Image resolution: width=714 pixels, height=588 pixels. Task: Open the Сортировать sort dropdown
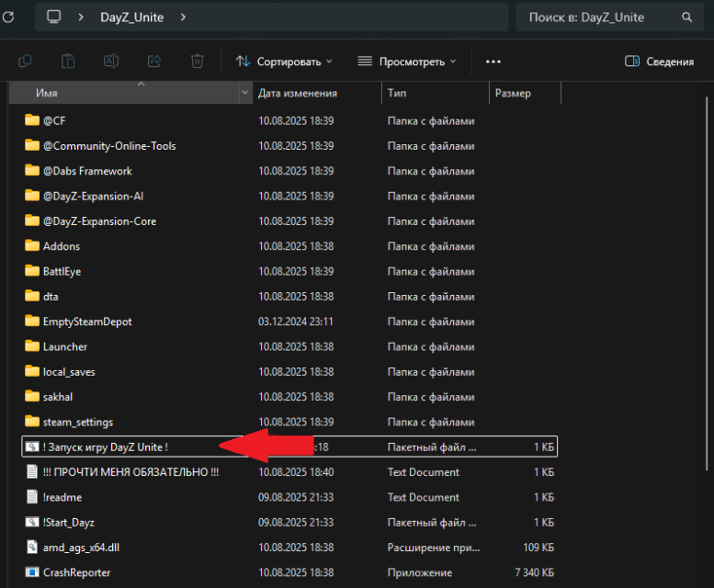click(284, 62)
